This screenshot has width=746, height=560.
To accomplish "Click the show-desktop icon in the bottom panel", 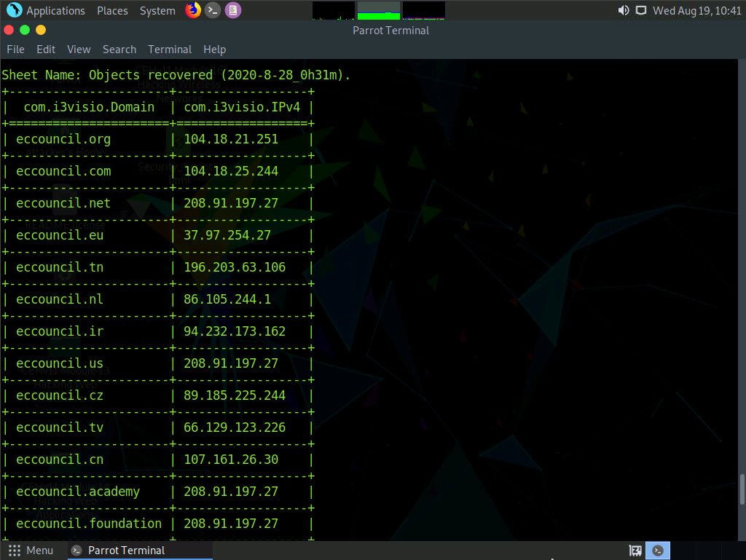I will [635, 551].
